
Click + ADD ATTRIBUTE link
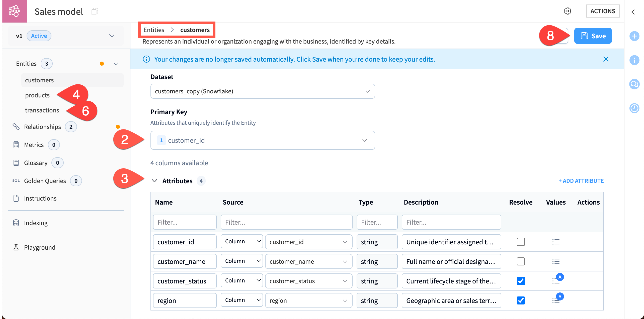[x=581, y=181]
